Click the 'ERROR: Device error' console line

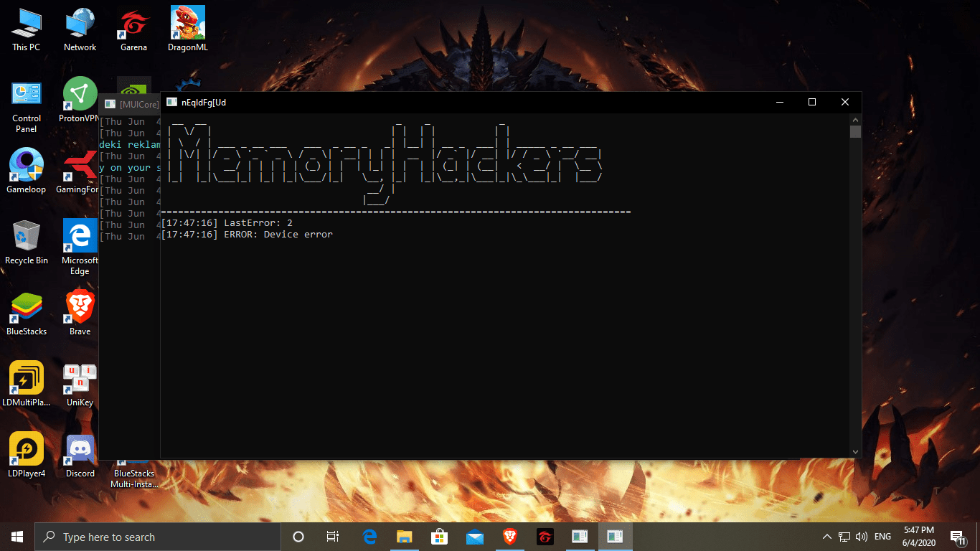pyautogui.click(x=247, y=235)
